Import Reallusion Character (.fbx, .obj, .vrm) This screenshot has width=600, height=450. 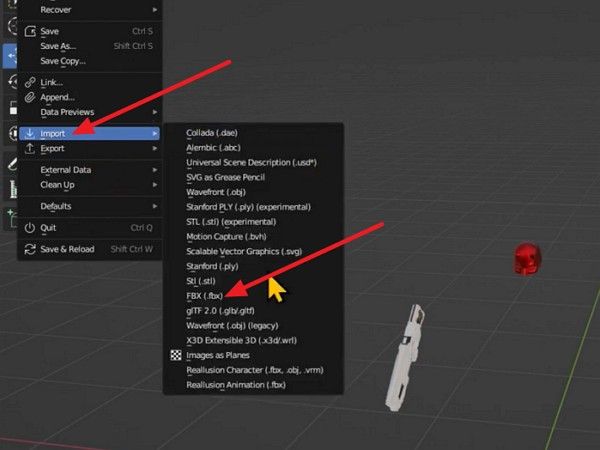click(253, 370)
